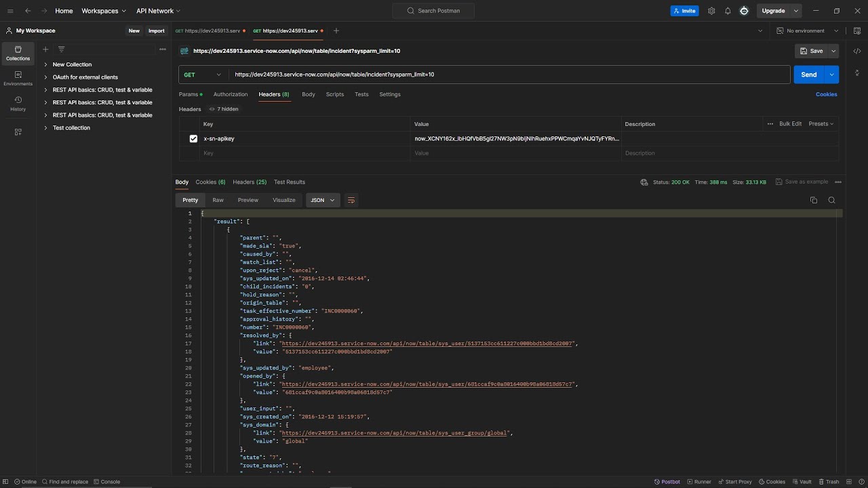Open Runner in status bar

click(x=698, y=482)
